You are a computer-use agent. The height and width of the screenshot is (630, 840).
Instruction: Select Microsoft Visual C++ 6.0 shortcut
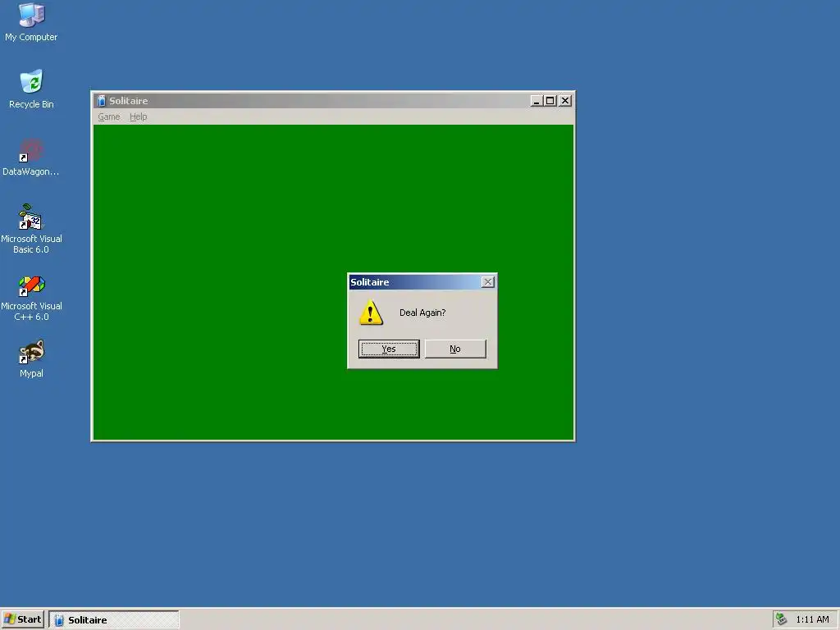point(31,298)
